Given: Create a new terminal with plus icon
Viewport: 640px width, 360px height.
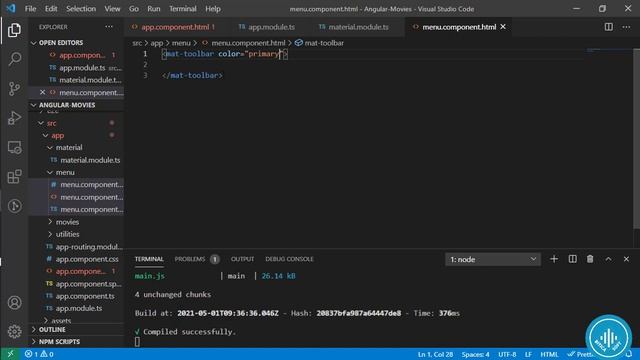Looking at the screenshot, I should [554, 259].
